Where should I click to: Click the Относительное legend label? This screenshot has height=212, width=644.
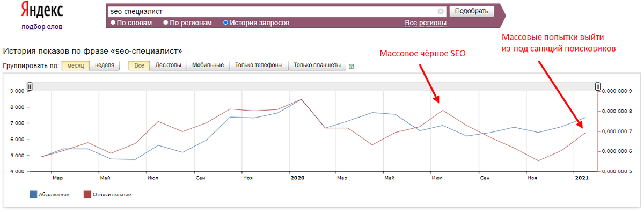[x=112, y=194]
